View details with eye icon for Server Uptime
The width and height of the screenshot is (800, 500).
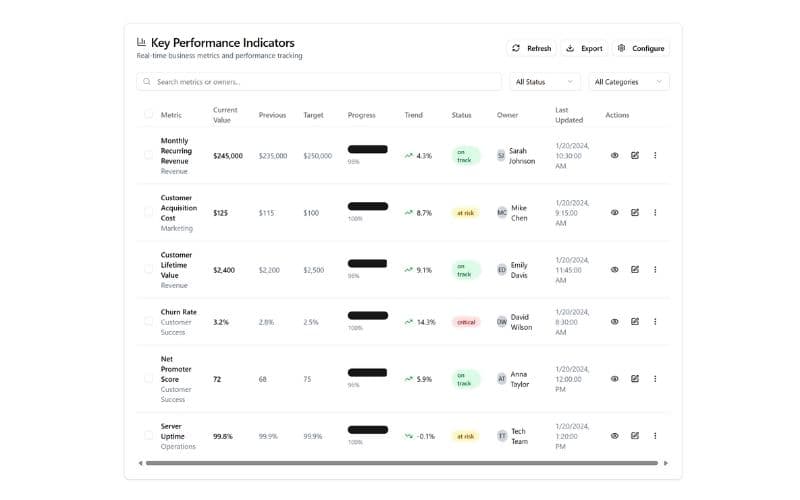[614, 436]
